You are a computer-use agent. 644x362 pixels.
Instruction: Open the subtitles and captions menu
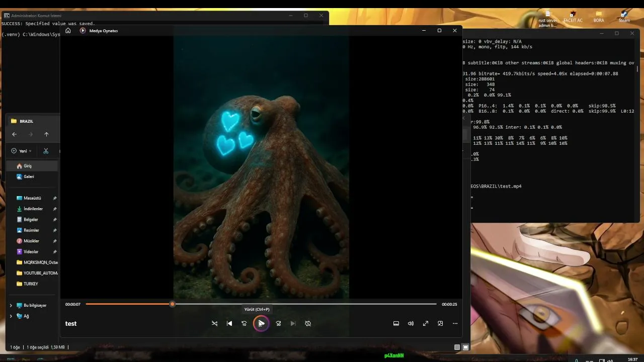[396, 323]
